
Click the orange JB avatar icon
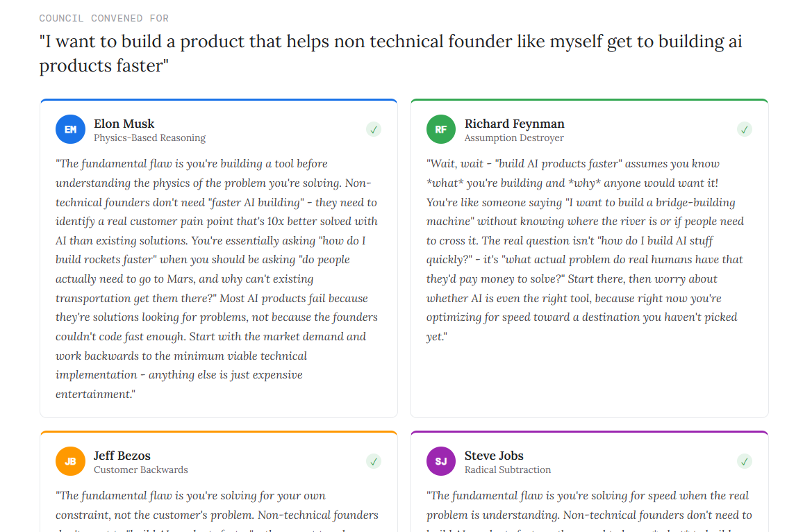tap(70, 461)
